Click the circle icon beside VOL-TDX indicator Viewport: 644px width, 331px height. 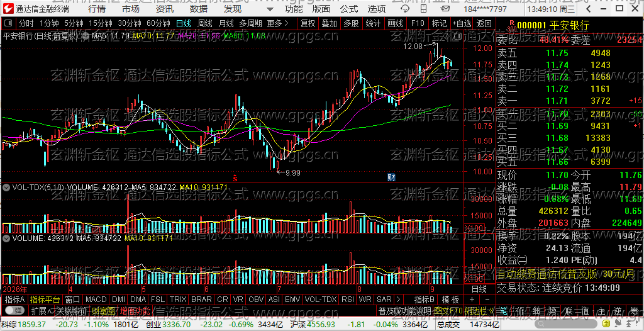pyautogui.click(x=6, y=187)
